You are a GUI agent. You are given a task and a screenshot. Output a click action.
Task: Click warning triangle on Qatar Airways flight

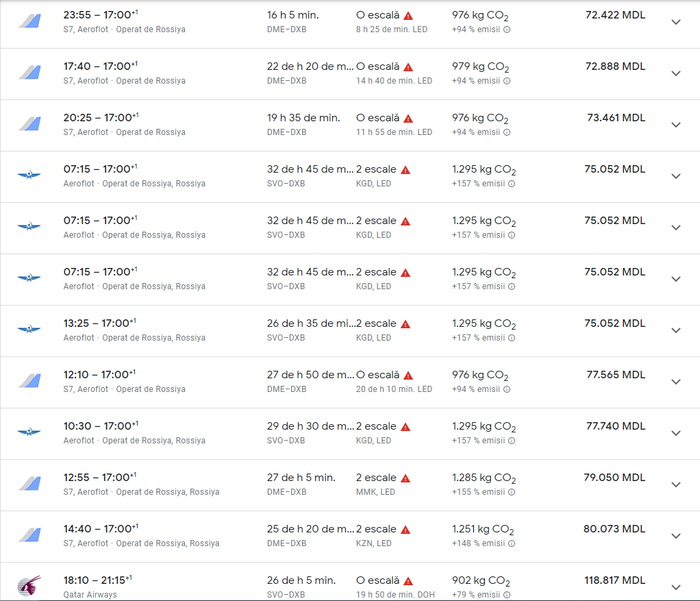click(408, 581)
